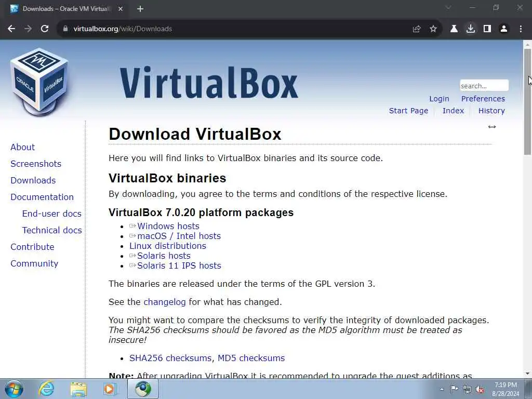Open the Chrome three-dot menu
532x399 pixels.
pyautogui.click(x=521, y=29)
